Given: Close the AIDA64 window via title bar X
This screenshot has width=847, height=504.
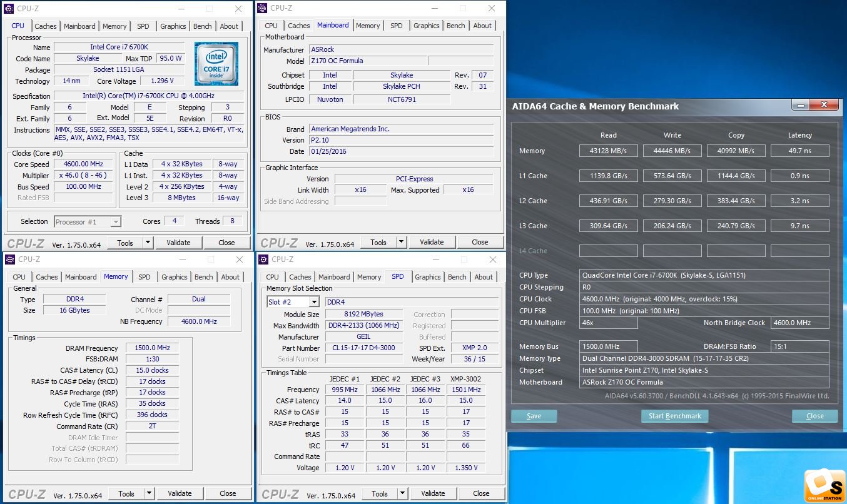Looking at the screenshot, I should 825,106.
